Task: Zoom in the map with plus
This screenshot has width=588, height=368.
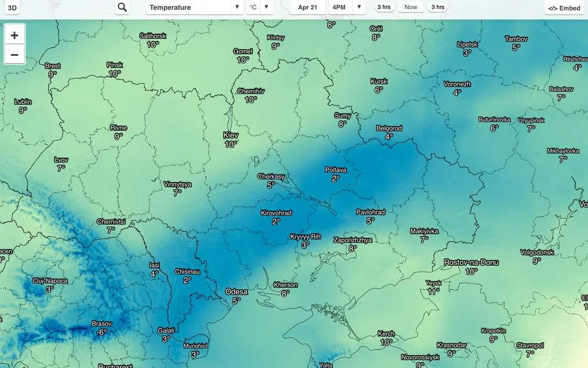Action: [x=14, y=35]
